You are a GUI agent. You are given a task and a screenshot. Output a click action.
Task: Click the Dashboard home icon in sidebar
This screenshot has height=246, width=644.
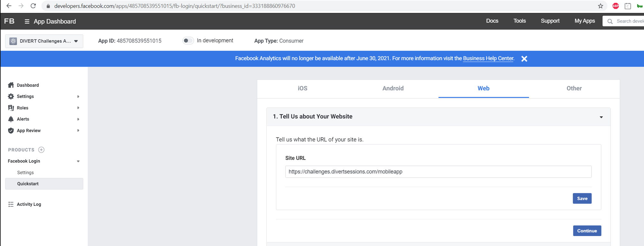(11, 85)
